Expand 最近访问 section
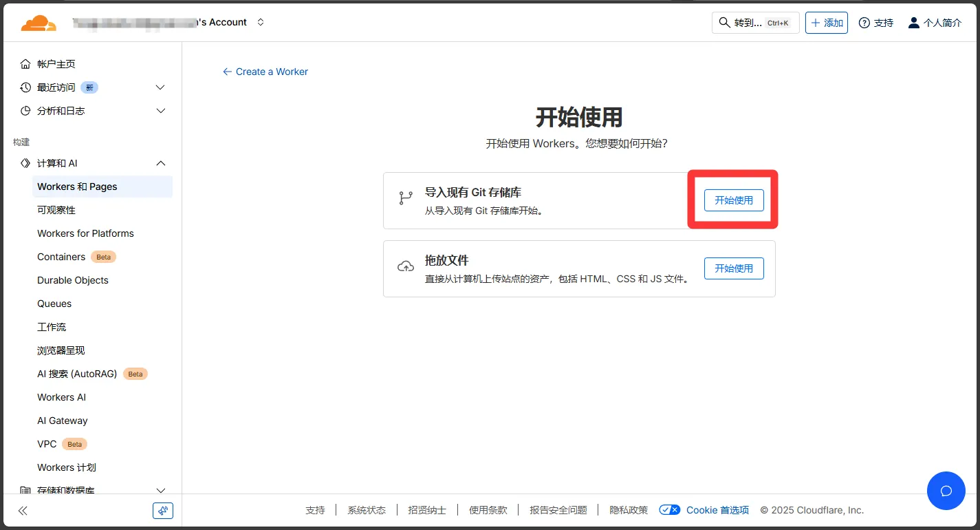 pyautogui.click(x=160, y=87)
